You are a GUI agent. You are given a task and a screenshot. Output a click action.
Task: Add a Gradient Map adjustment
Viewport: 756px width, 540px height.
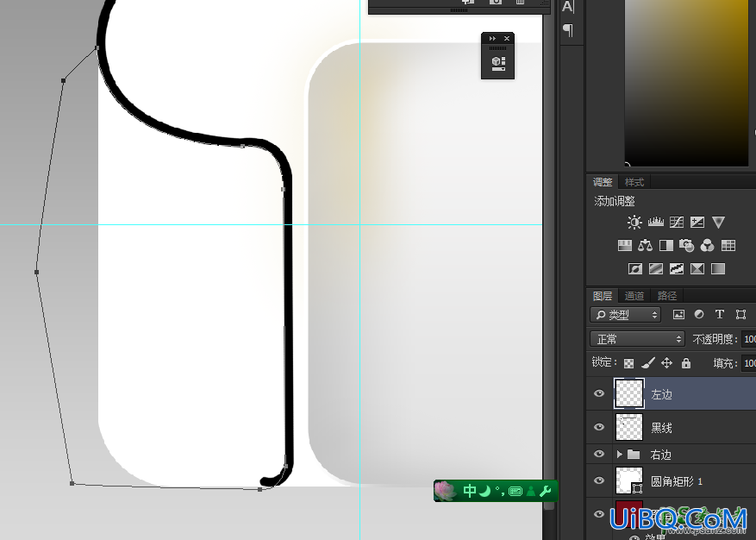718,268
